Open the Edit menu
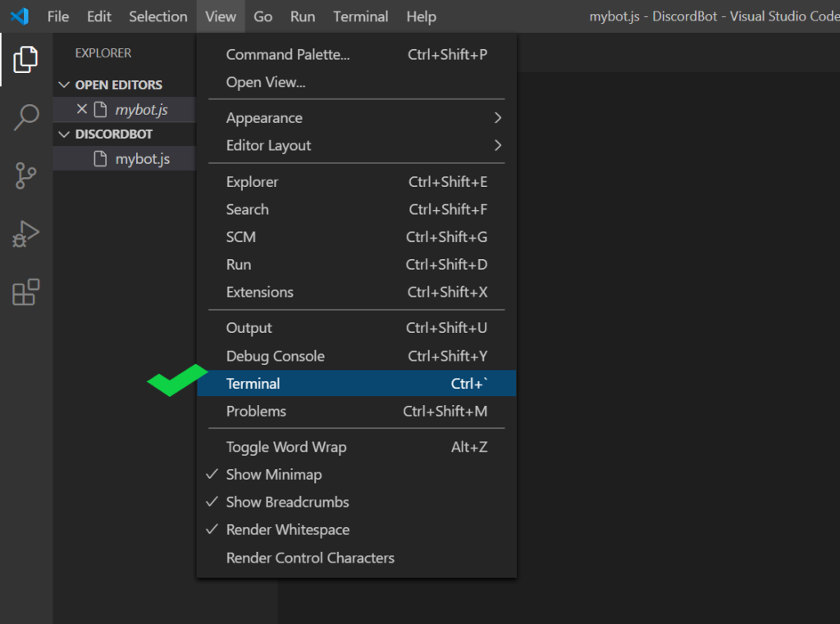This screenshot has width=840, height=624. click(99, 16)
